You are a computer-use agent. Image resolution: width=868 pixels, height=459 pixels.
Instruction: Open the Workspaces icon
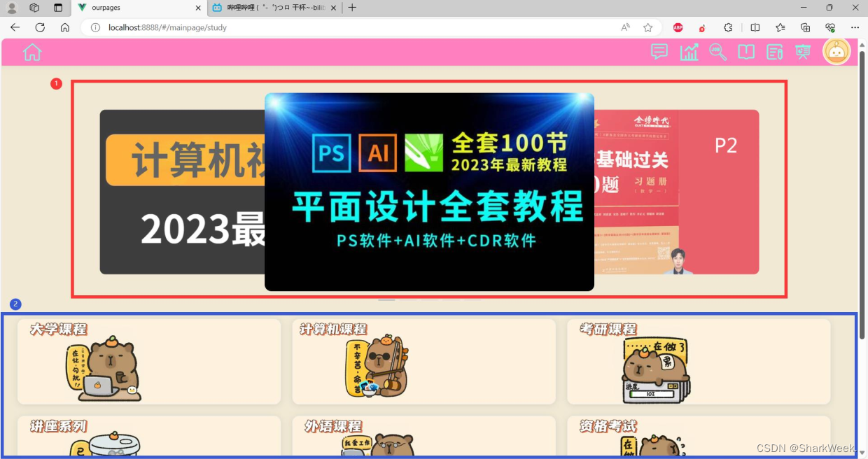34,8
